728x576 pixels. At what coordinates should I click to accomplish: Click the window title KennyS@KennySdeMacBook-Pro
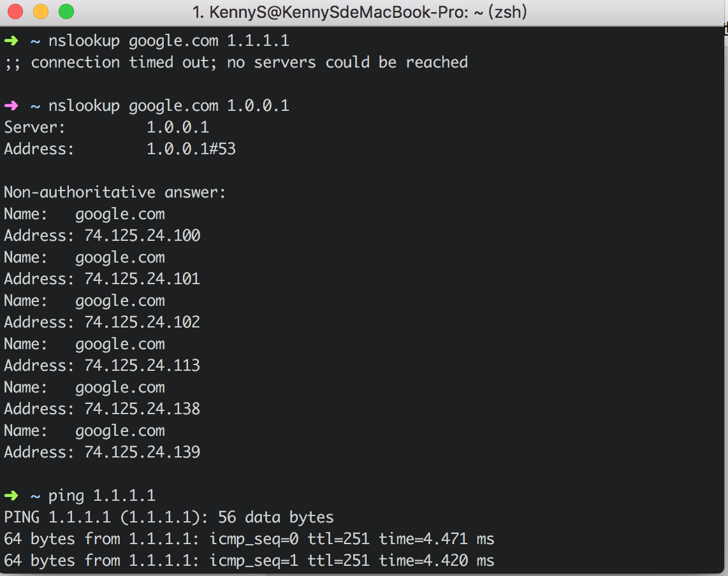[x=360, y=12]
